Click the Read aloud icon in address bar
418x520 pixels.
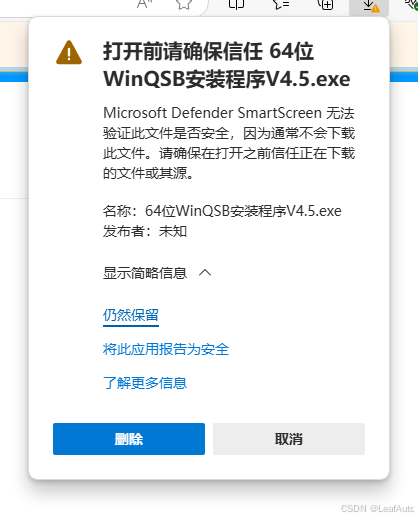[x=144, y=4]
